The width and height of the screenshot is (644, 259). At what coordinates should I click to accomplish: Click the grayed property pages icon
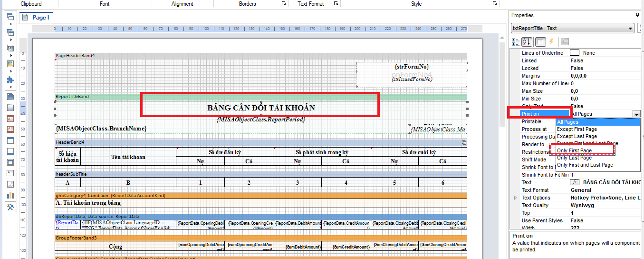[565, 41]
